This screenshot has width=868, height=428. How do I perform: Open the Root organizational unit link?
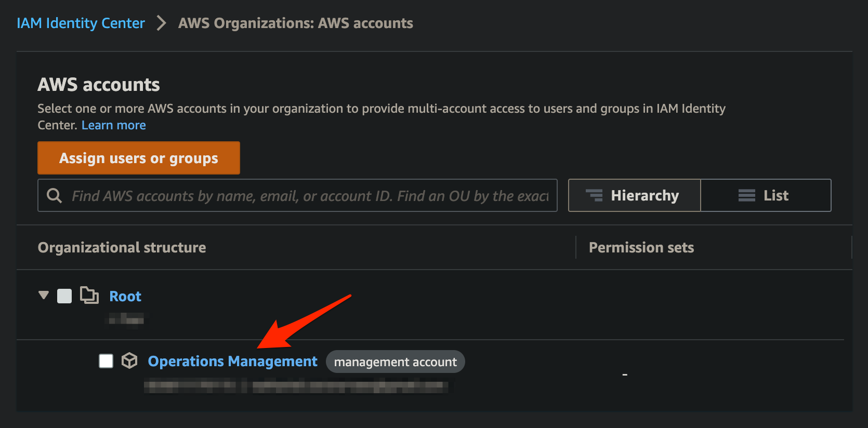point(125,296)
